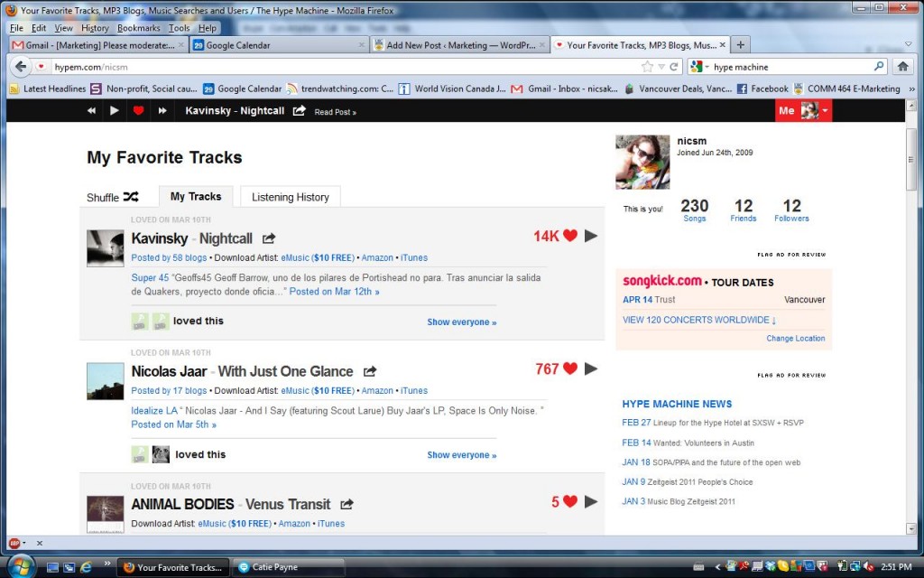
Task: Click search magnifier icon in search box
Action: tap(879, 66)
